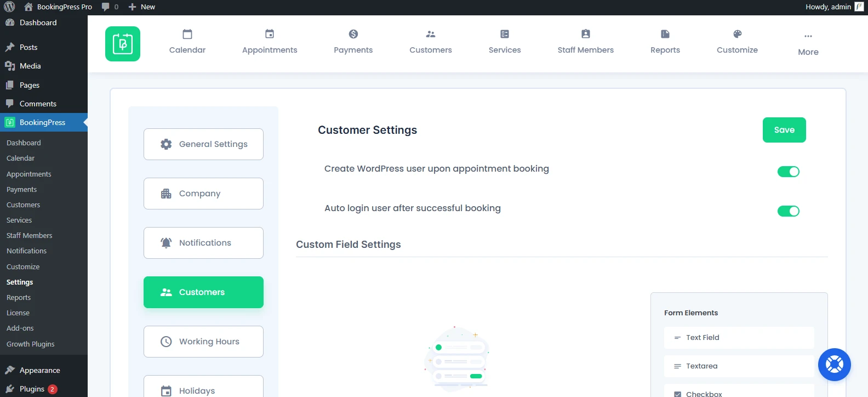This screenshot has height=397, width=868.
Task: Click the Customize palette icon
Action: [738, 34]
